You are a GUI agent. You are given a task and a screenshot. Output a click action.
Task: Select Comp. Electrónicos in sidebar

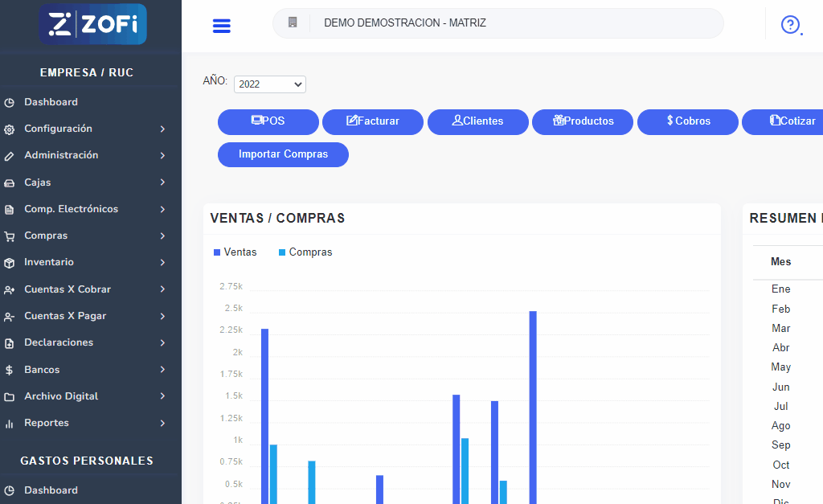point(71,209)
